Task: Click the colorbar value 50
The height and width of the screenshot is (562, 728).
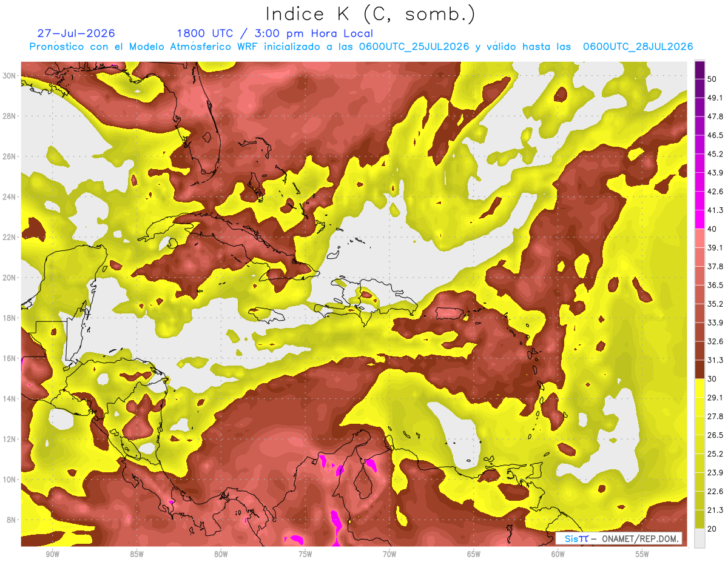Action: pyautogui.click(x=712, y=79)
